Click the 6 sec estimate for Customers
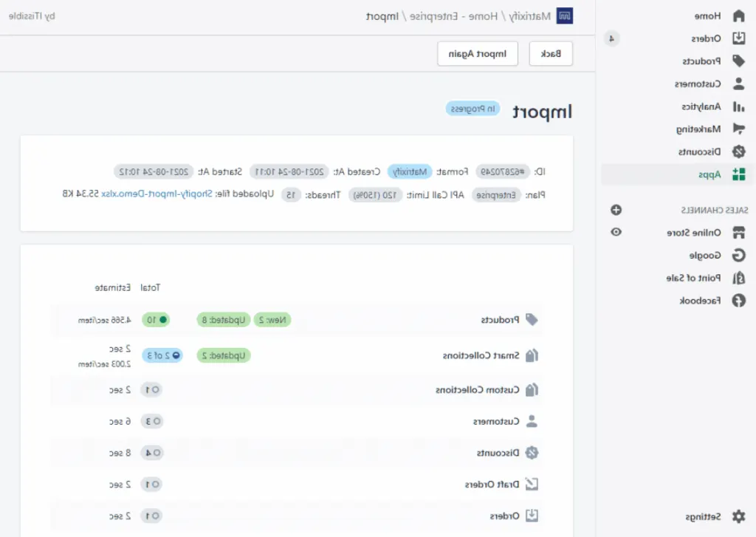 [120, 422]
